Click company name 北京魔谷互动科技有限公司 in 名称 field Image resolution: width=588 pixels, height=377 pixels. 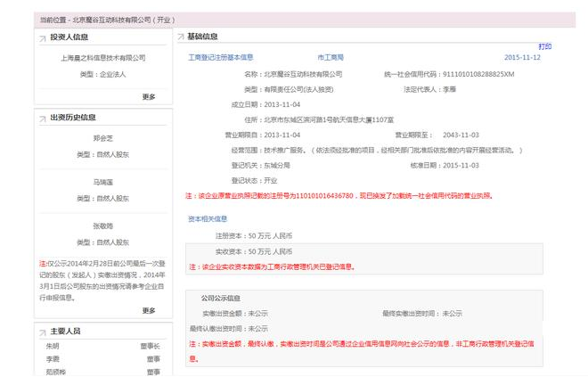(303, 74)
